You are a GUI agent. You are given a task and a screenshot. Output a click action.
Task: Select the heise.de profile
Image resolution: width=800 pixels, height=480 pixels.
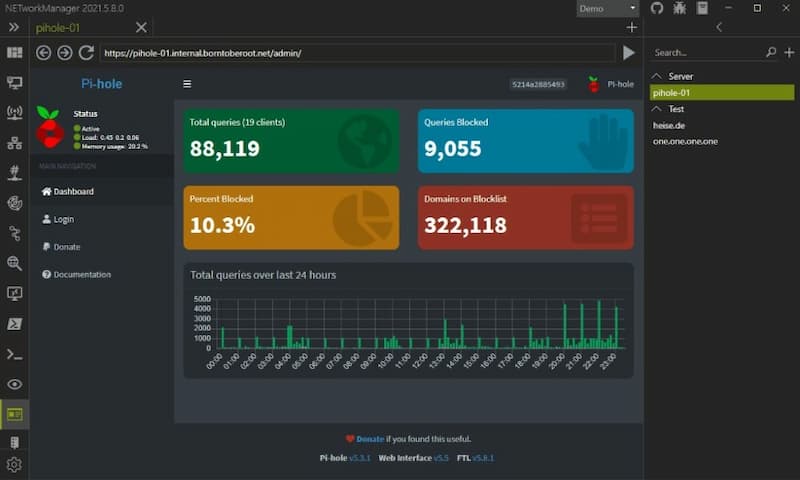[669, 125]
